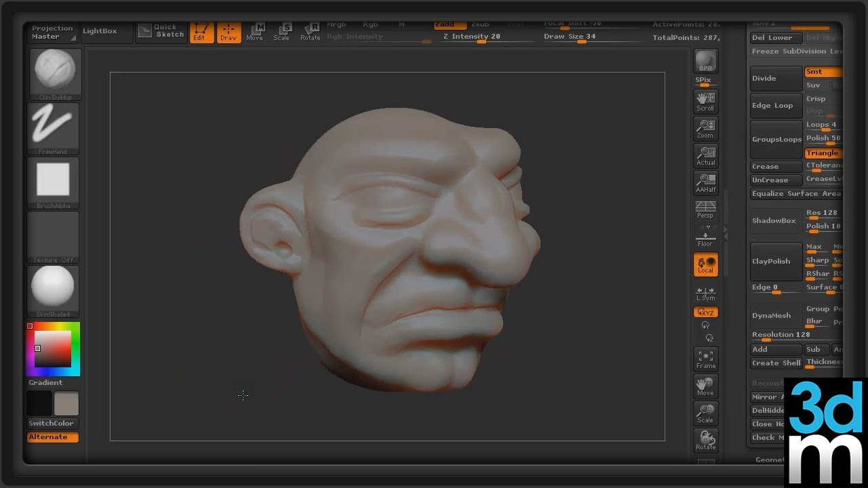Screen dimensions: 868x488
Task: Click the Create Shell button
Action: [x=776, y=363]
